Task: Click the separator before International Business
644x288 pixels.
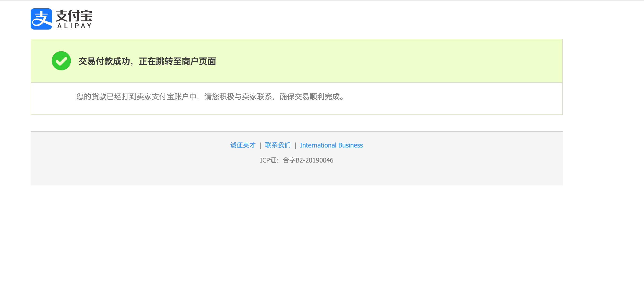Action: (x=295, y=146)
